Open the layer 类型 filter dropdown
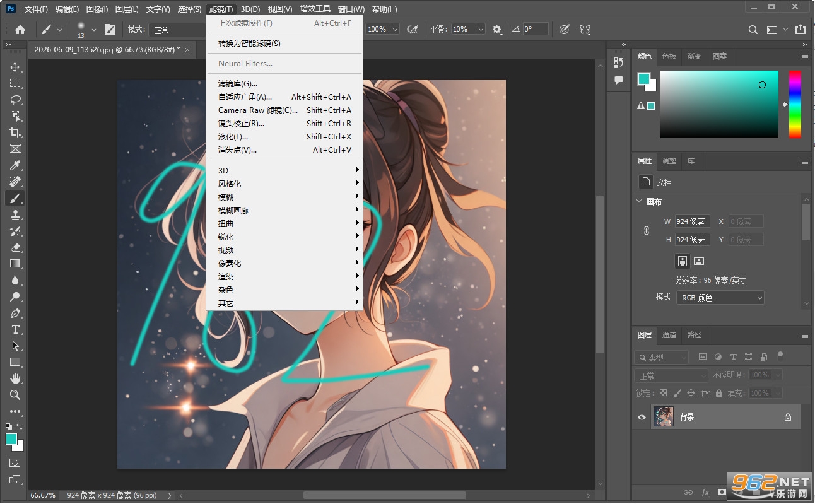Screen dimensions: 815x504 [x=661, y=357]
